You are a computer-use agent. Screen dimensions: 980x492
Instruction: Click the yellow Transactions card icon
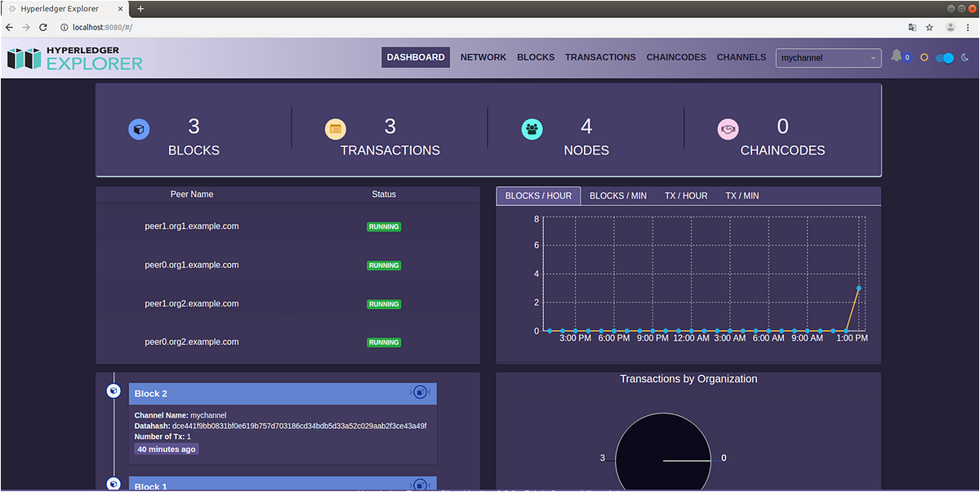[x=336, y=128]
